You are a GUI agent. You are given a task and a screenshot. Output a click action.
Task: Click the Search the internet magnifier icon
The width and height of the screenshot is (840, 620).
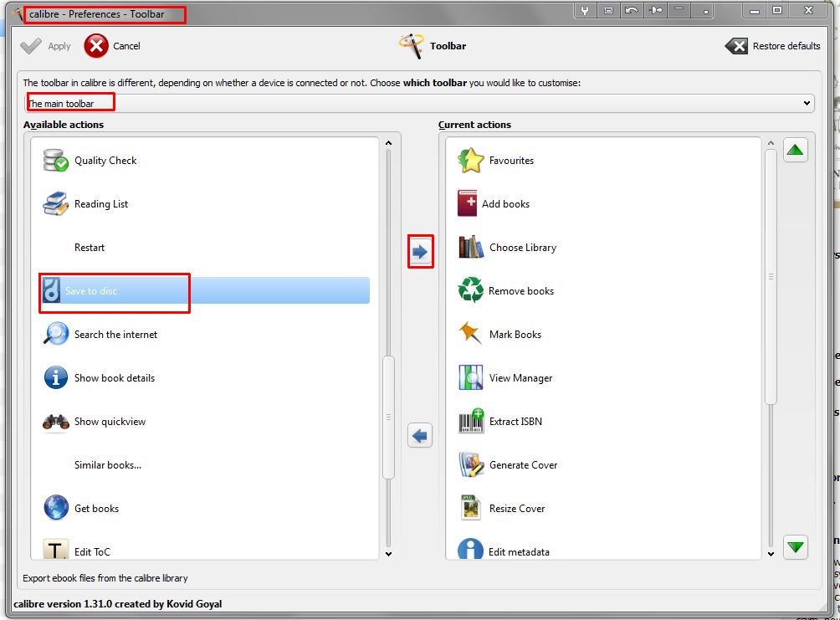tap(56, 334)
